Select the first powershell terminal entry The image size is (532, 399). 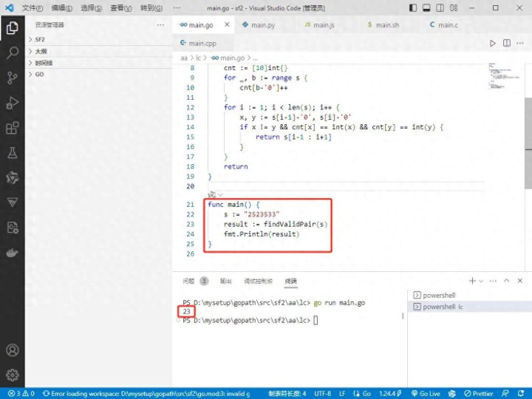pos(470,295)
